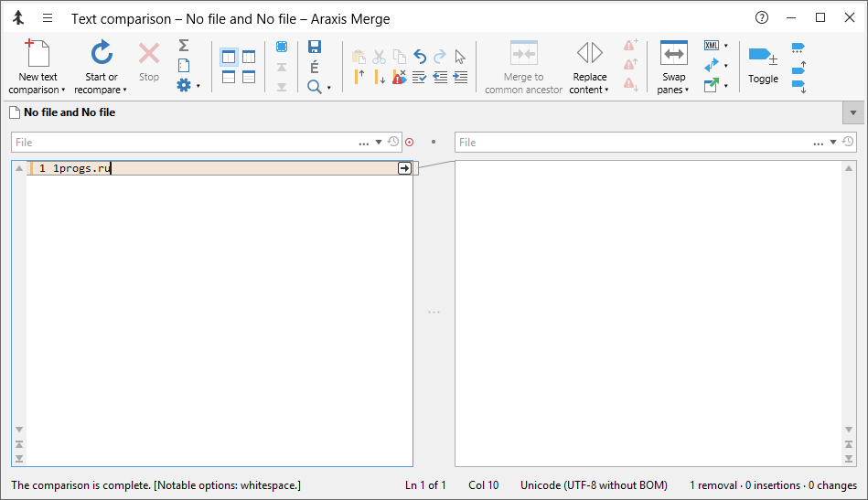Select three-way horizontal layout icon
The image size is (868, 500).
pyautogui.click(x=249, y=77)
